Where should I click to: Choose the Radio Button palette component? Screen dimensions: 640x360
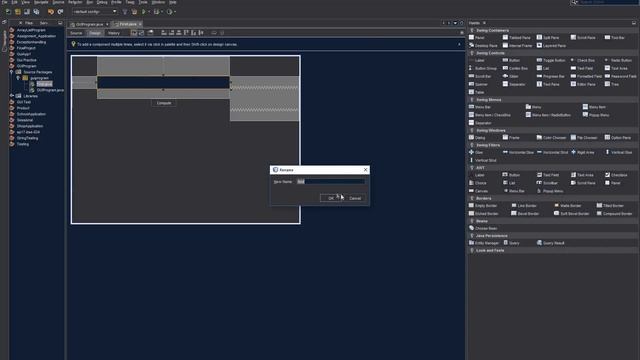click(618, 60)
